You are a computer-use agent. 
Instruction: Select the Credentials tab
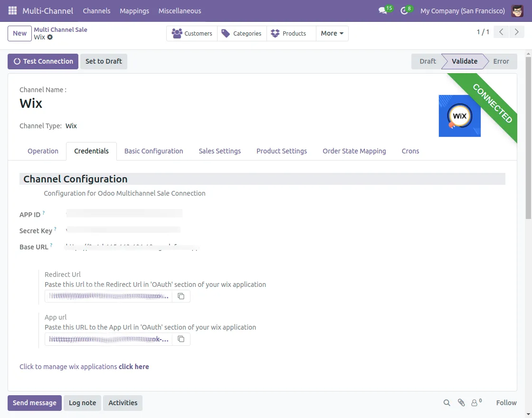tap(92, 151)
